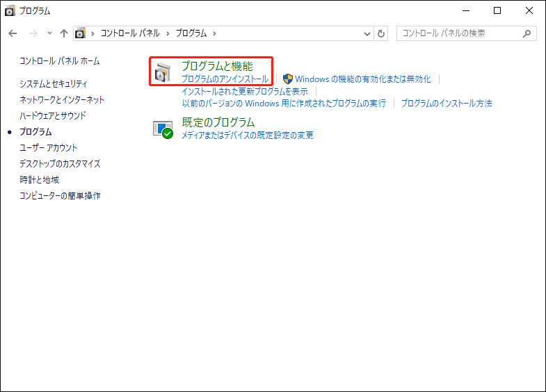This screenshot has height=392, width=546.
Task: Minimize the プログラム window
Action: [x=466, y=11]
